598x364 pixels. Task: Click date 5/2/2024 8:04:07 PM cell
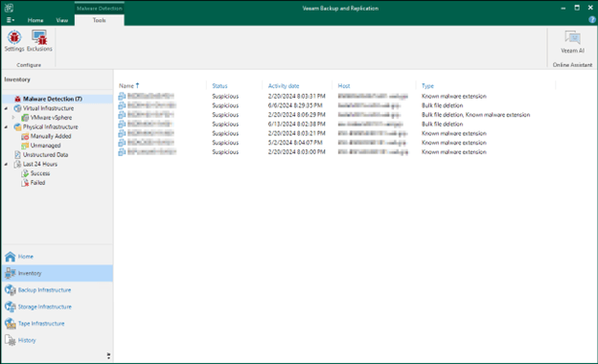click(295, 143)
